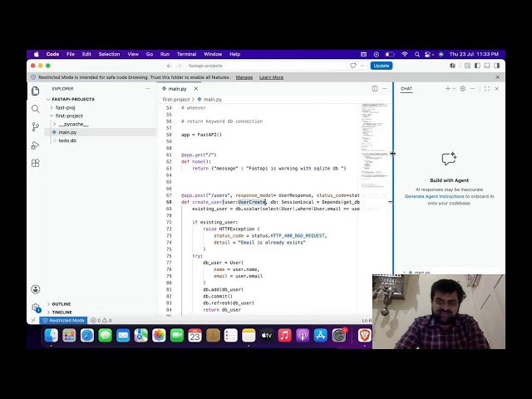The height and width of the screenshot is (399, 532).
Task: Open chat settings gear
Action: click(463, 89)
